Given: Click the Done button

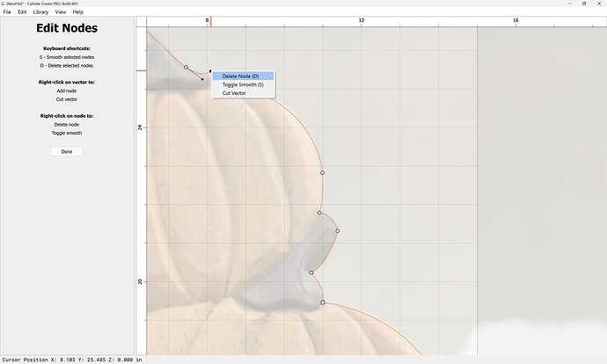Looking at the screenshot, I should pyautogui.click(x=67, y=151).
